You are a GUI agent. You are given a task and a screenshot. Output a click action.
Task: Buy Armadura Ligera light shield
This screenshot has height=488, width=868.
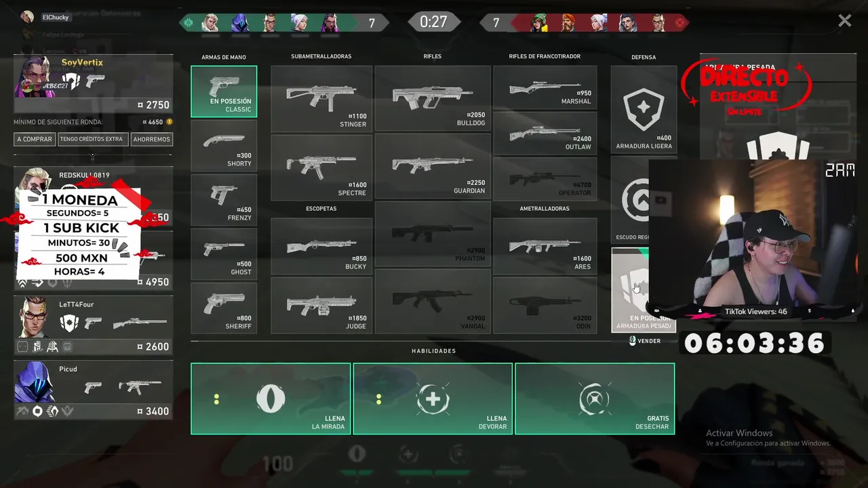coord(644,109)
